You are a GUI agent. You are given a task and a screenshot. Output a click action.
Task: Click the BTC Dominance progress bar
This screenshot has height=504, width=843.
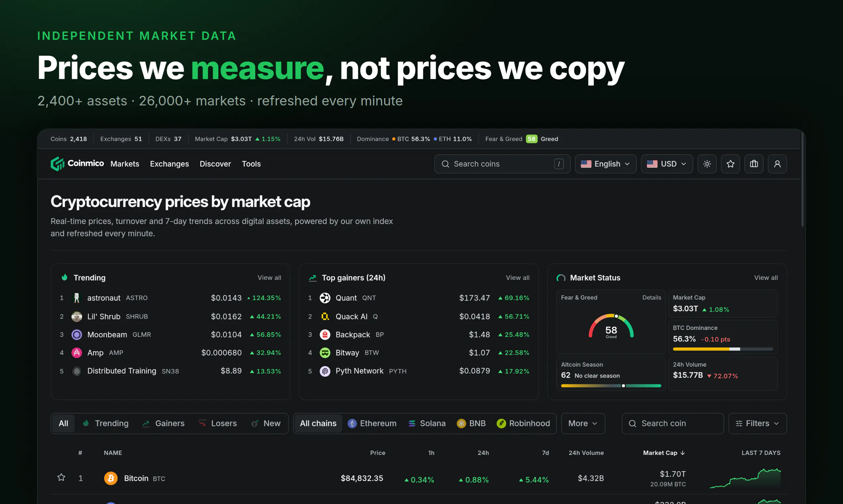pyautogui.click(x=723, y=349)
